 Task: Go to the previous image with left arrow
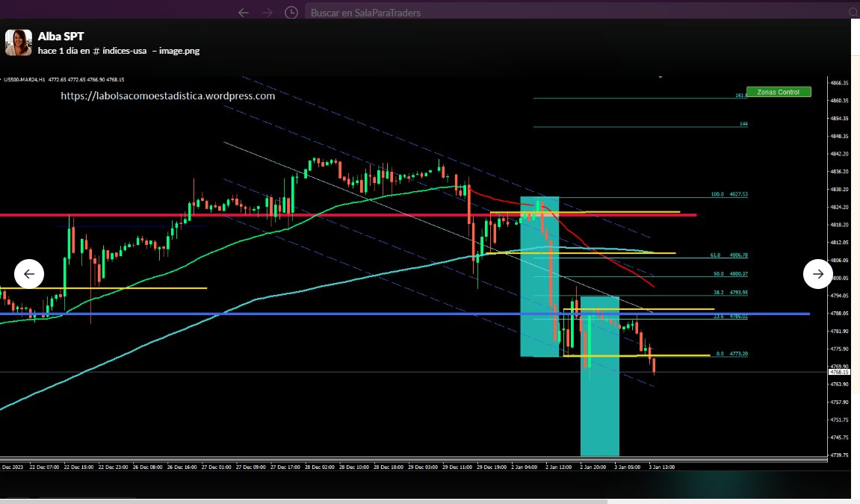pos(29,274)
